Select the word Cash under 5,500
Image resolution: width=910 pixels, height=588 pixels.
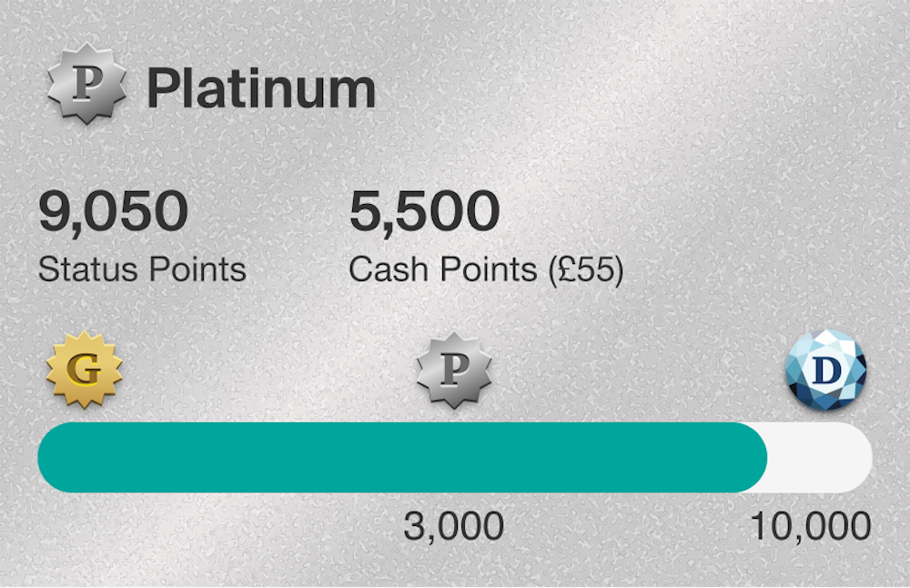coord(382,270)
